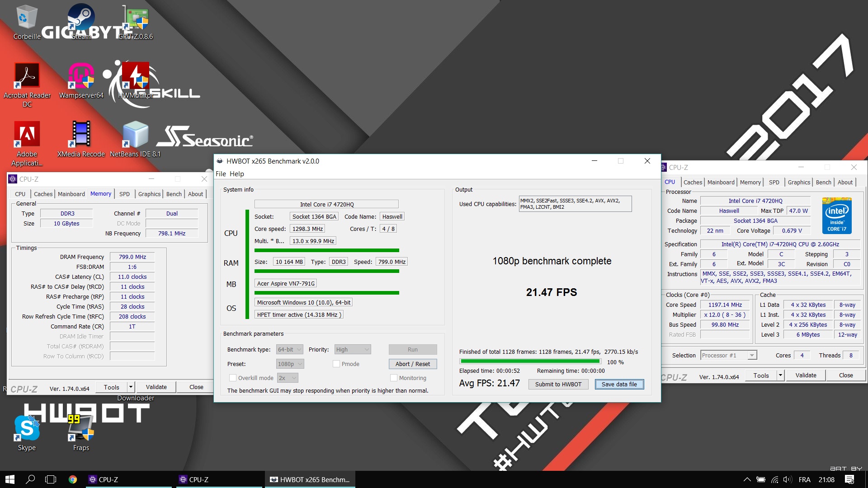868x488 pixels.
Task: Enable the Pmode checkbox
Action: point(336,364)
